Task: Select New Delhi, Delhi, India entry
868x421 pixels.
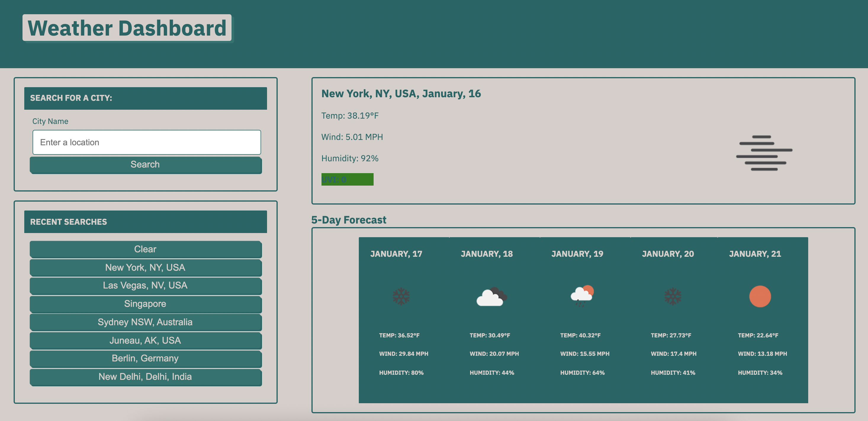Action: 145,377
